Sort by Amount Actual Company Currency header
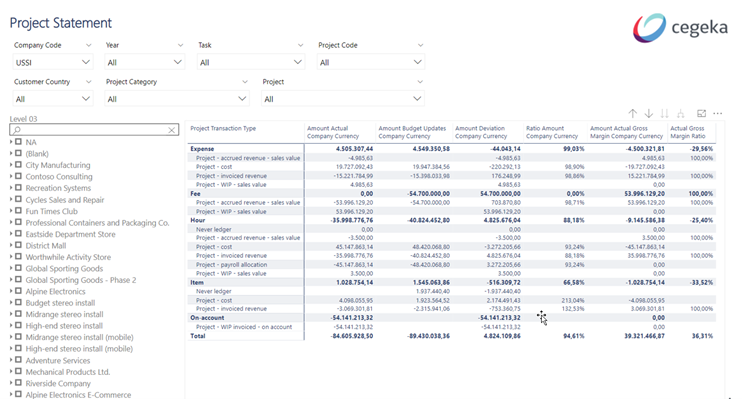 point(333,132)
